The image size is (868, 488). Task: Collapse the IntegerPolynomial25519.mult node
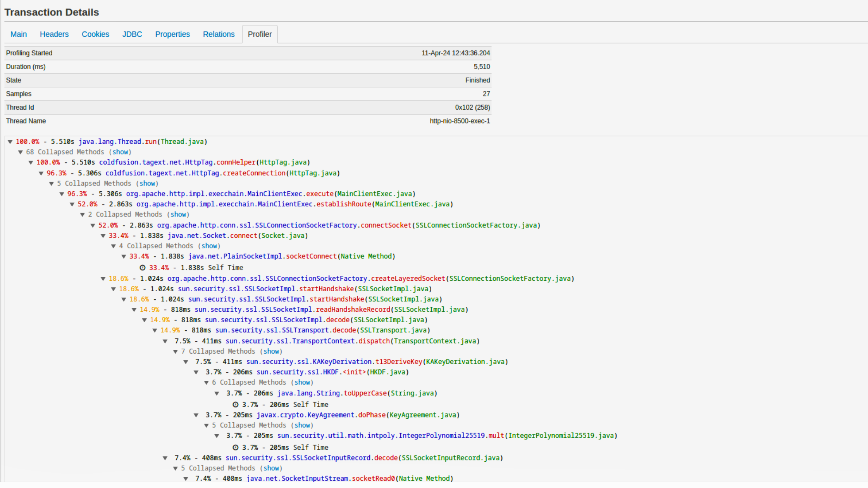click(217, 436)
